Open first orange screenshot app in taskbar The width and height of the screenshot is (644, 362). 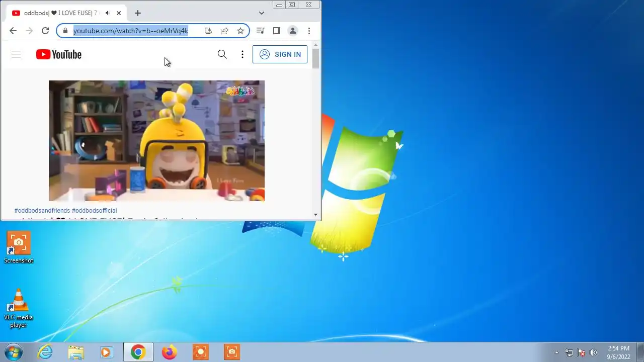[x=201, y=352]
